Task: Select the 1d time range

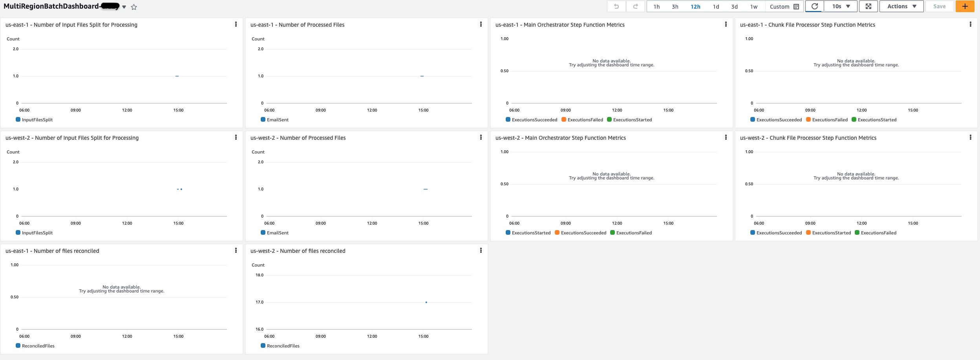Action: (x=716, y=7)
